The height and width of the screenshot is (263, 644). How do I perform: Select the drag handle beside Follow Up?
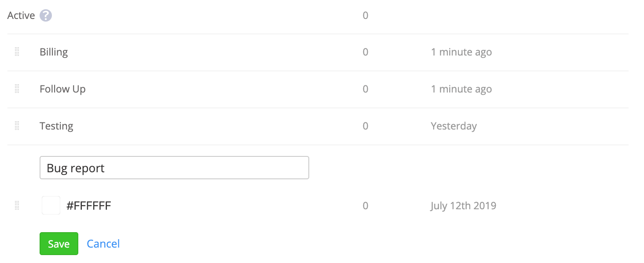(17, 89)
